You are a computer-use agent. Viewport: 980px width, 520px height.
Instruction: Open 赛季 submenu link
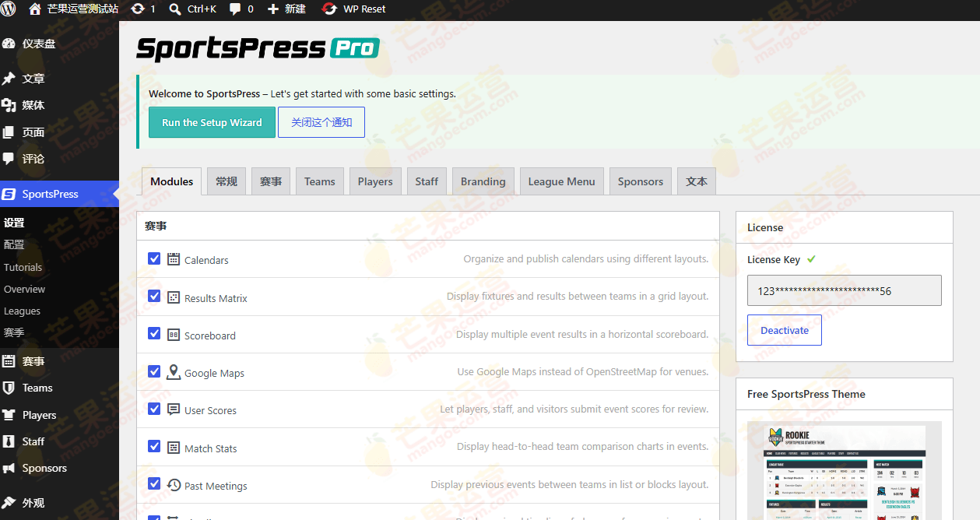[14, 332]
